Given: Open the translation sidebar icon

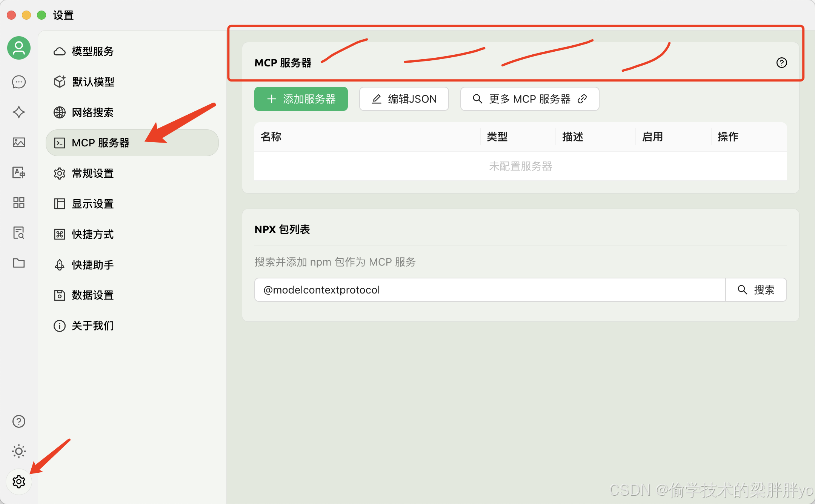Looking at the screenshot, I should (x=19, y=172).
